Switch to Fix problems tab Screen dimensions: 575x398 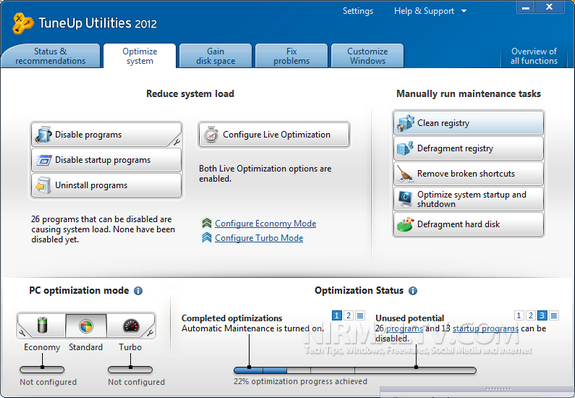pyautogui.click(x=292, y=56)
